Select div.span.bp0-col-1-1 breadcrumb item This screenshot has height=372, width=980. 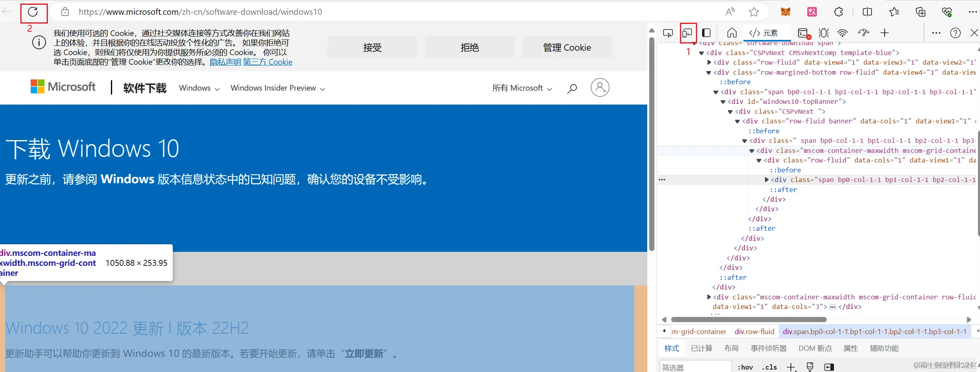click(875, 332)
